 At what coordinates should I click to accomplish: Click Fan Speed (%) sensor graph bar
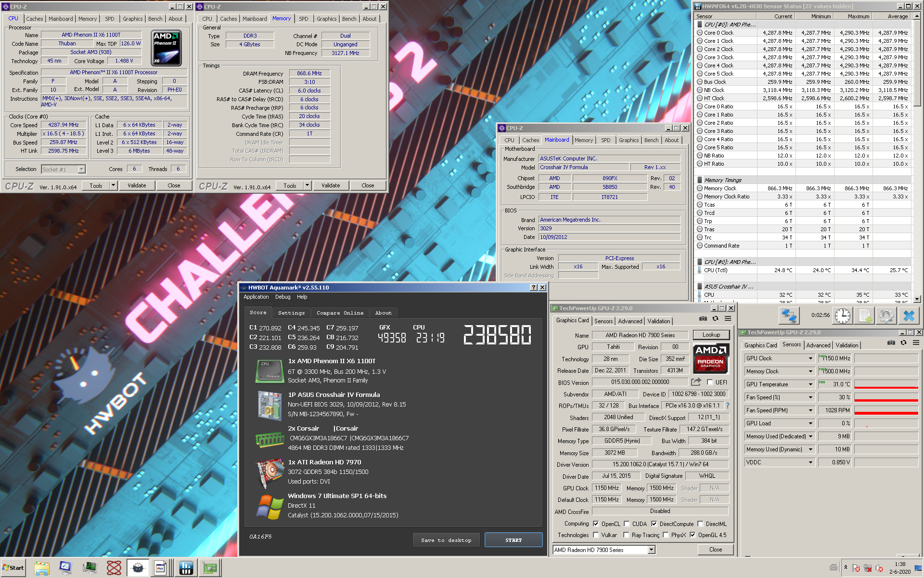click(886, 397)
